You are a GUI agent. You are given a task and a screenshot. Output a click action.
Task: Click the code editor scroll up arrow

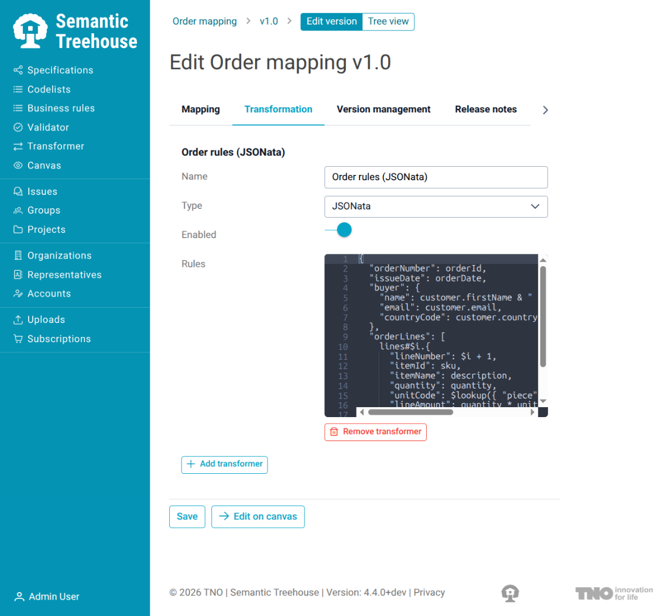coord(543,260)
